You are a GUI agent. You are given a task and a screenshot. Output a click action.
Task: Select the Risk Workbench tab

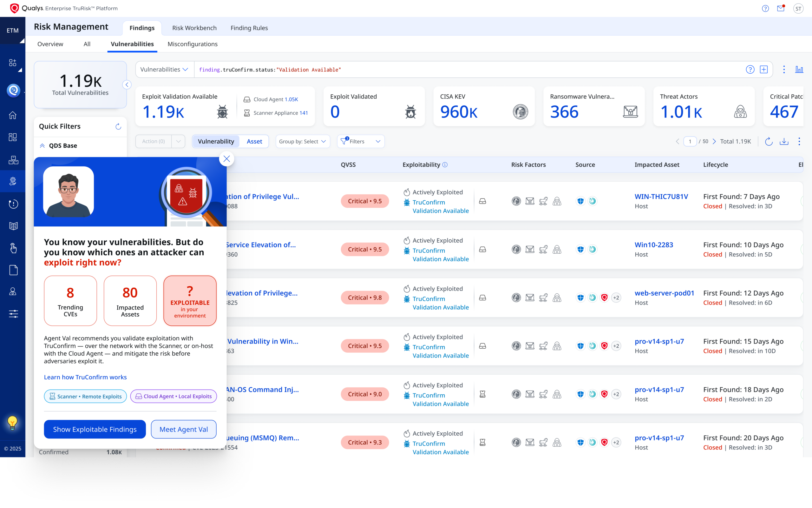coord(194,28)
